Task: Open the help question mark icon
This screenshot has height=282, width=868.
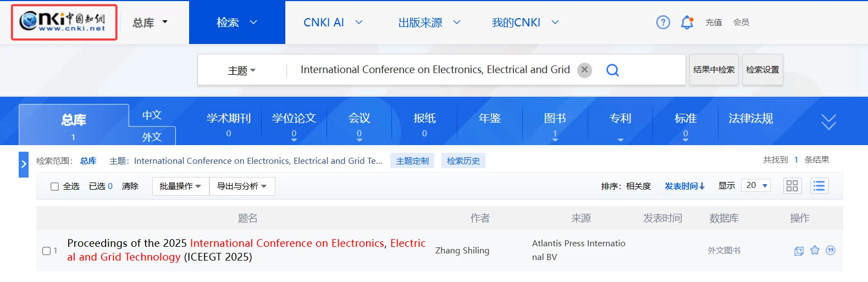Action: 663,23
